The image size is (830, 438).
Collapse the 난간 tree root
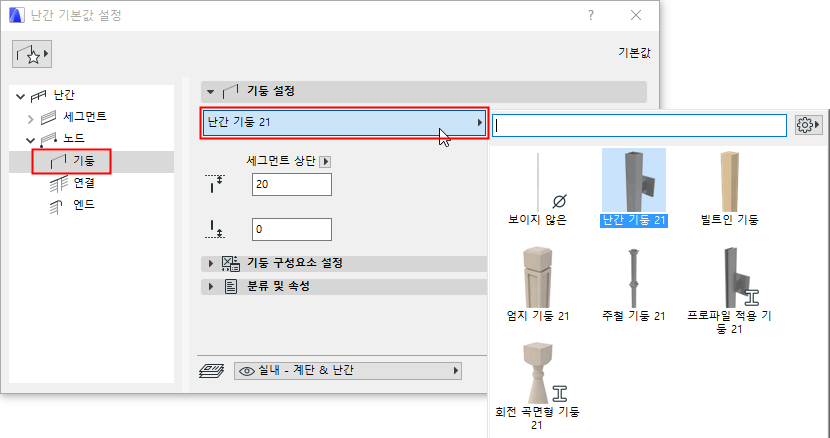point(21,96)
